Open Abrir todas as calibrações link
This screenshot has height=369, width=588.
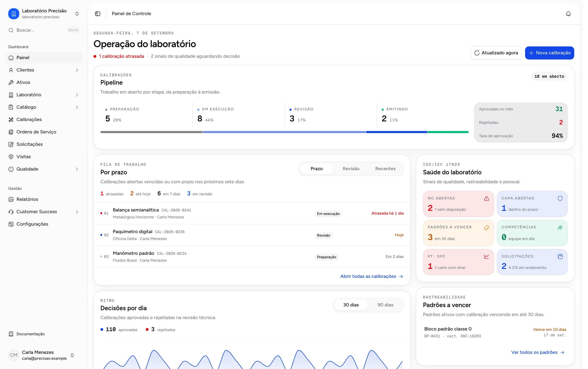click(372, 276)
